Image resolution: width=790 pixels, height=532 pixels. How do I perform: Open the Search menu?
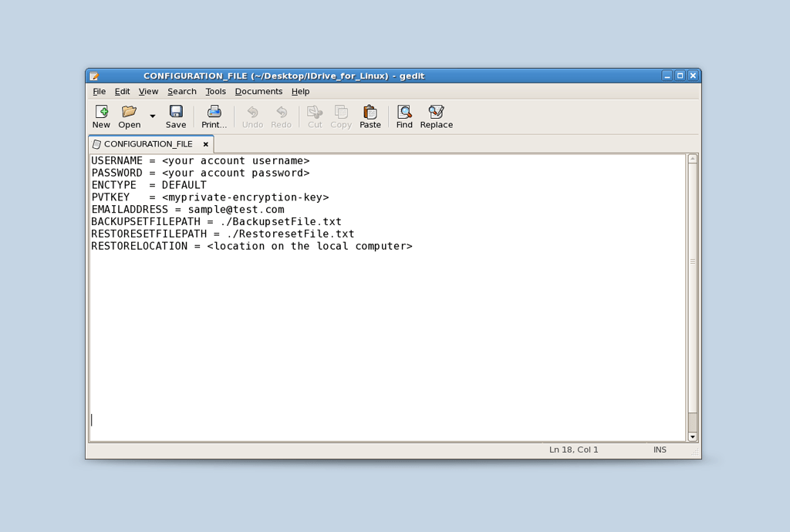pos(182,92)
